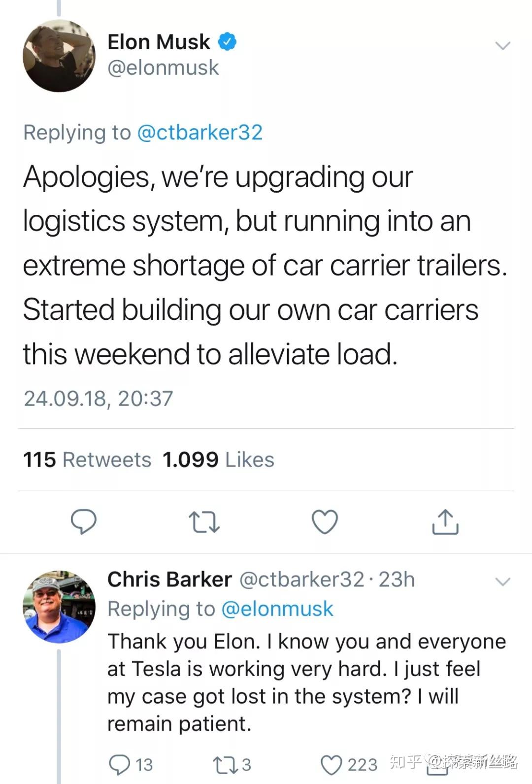
Task: Open @ctbarker32 mention in Replying to
Action: click(199, 133)
